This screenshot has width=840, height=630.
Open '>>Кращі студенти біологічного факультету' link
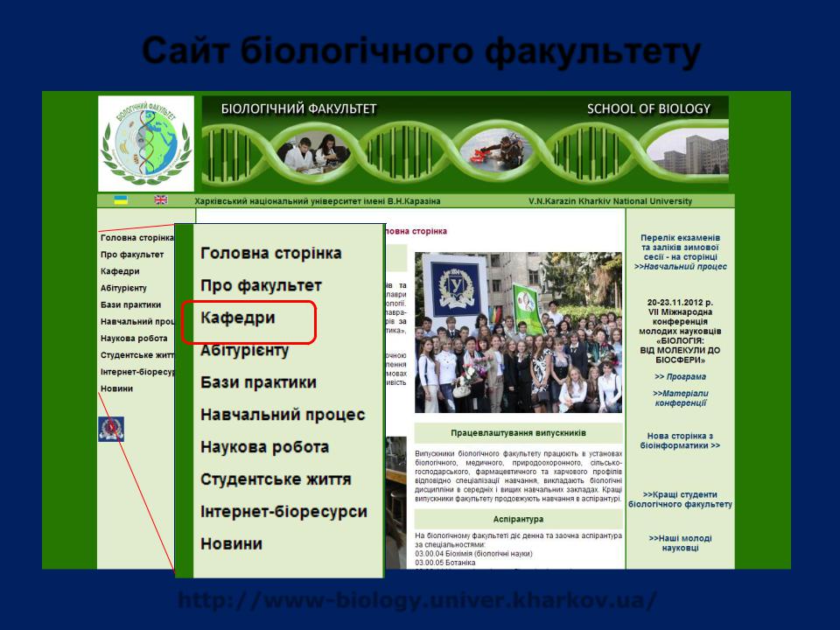point(681,500)
